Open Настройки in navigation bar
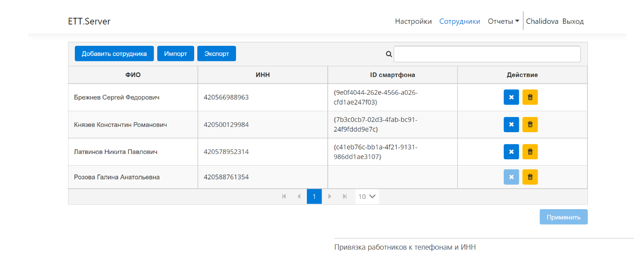This screenshot has width=644, height=259. [413, 21]
